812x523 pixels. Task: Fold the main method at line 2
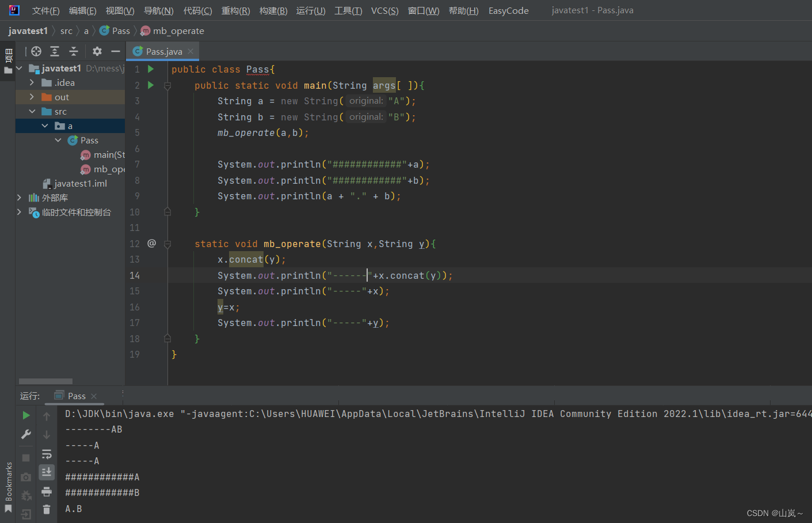point(167,86)
